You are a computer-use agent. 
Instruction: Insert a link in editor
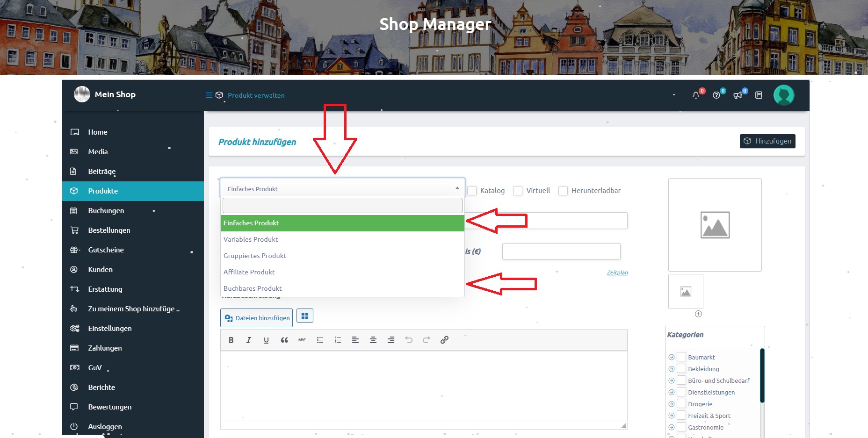(x=444, y=340)
